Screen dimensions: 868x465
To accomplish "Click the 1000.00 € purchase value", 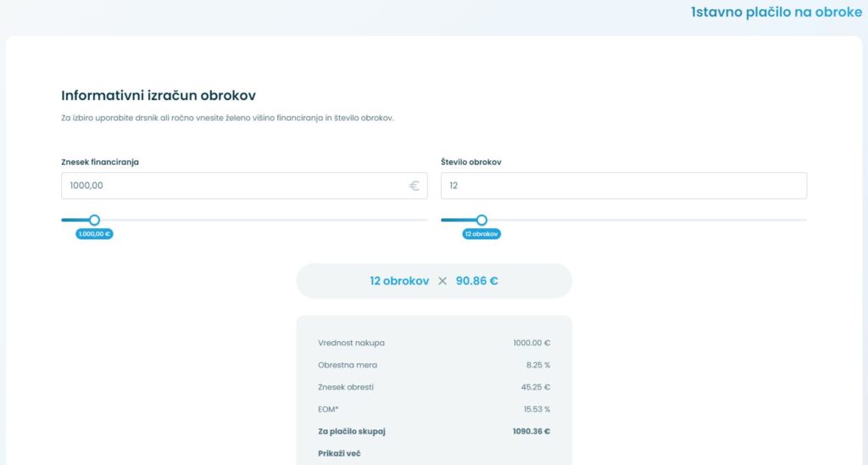I will 531,343.
